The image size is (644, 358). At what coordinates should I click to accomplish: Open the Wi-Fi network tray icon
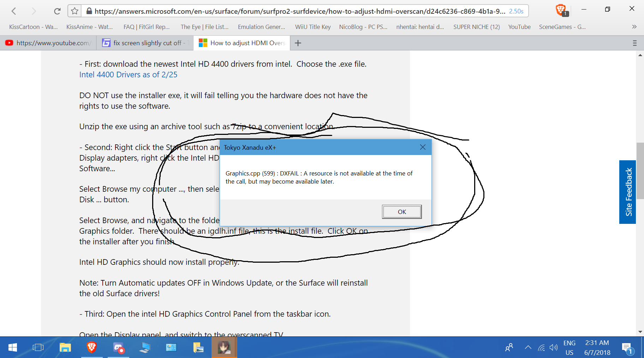pos(541,348)
